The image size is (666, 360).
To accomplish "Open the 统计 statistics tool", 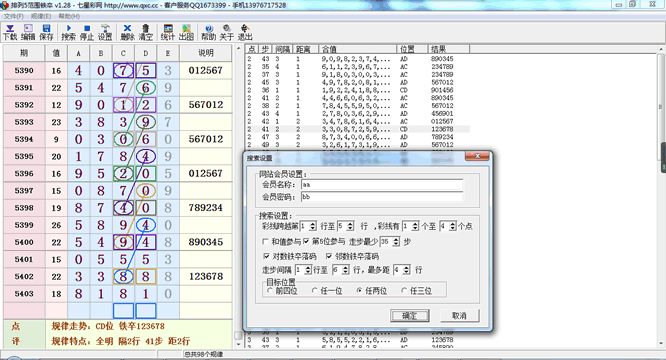I will click(168, 32).
